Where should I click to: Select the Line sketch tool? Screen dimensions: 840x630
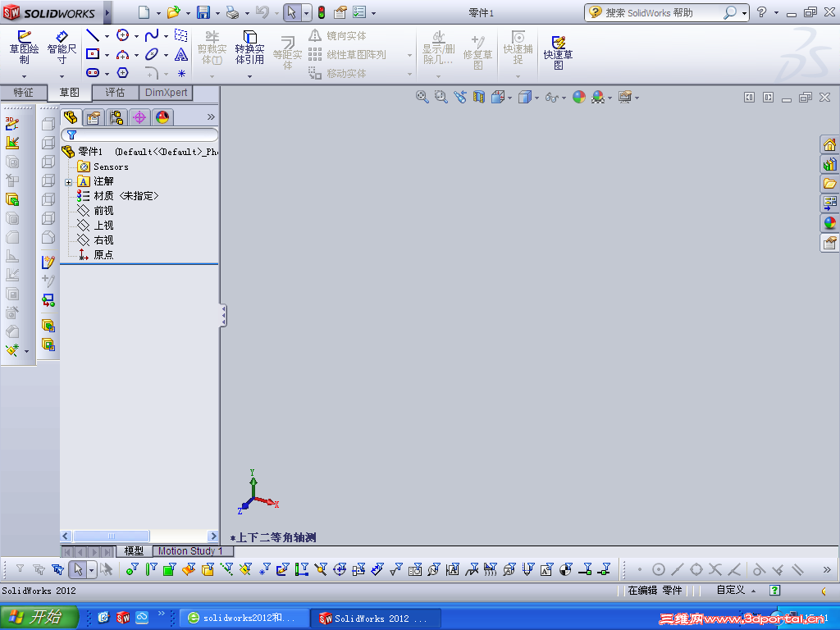93,36
